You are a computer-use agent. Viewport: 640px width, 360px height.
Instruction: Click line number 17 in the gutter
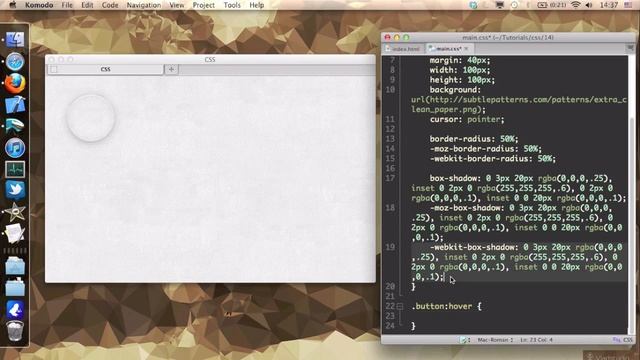tap(391, 178)
